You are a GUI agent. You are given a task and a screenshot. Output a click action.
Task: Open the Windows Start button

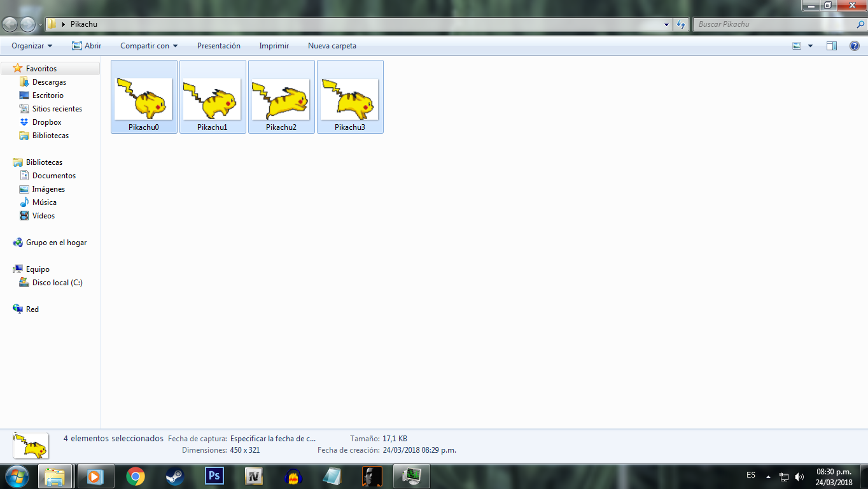17,476
